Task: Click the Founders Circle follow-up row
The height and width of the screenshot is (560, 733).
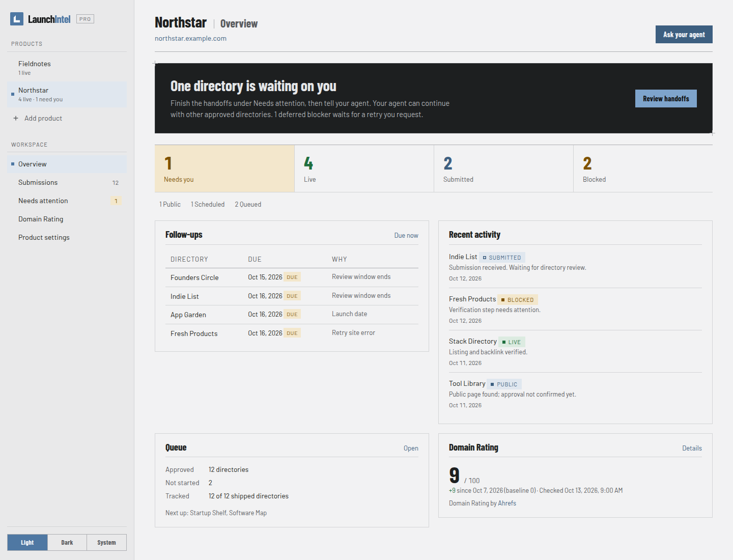Action: 292,277
